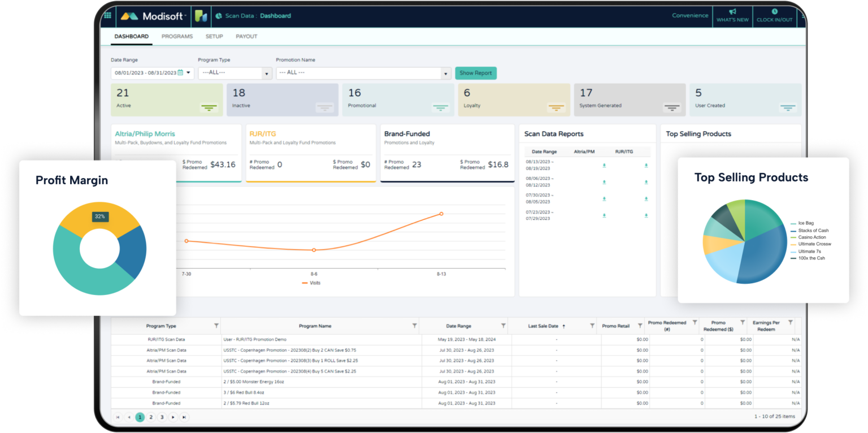This screenshot has height=433, width=868.
Task: Click the What's New megaphone icon
Action: tap(732, 12)
